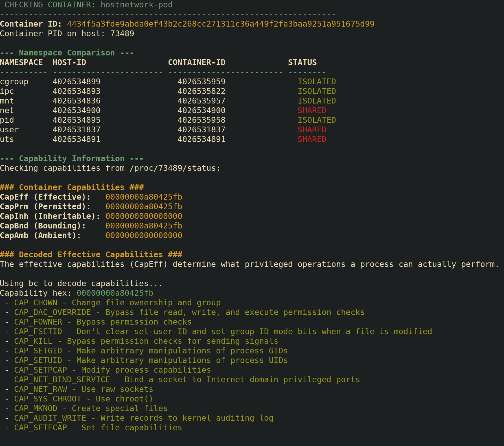Click the pid namespace container ID 4026535958
Screen dimensions: 504x446
(201, 120)
